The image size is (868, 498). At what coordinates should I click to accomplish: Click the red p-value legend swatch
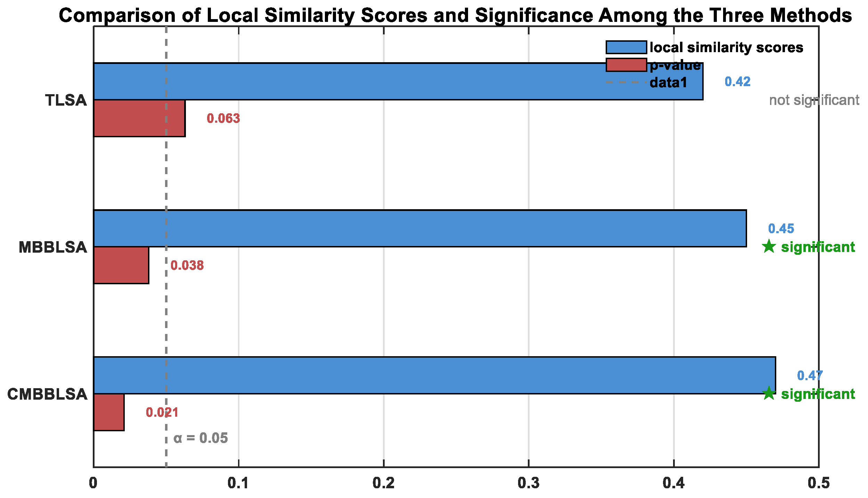(626, 65)
